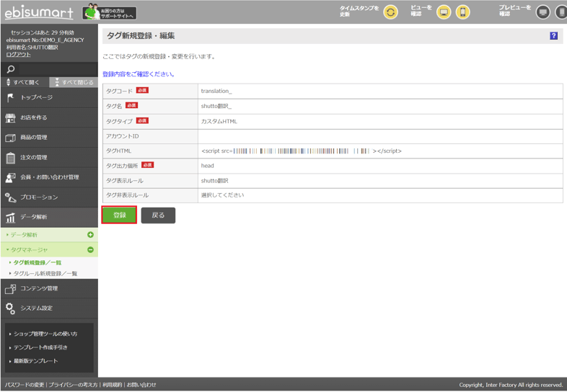Click the タグ表示ルール value shutto翻訳
This screenshot has width=567, height=392.
pyautogui.click(x=215, y=181)
